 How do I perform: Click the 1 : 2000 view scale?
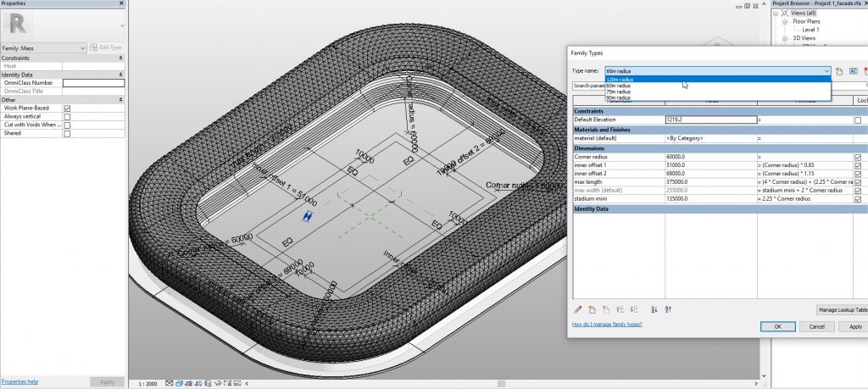[x=147, y=383]
